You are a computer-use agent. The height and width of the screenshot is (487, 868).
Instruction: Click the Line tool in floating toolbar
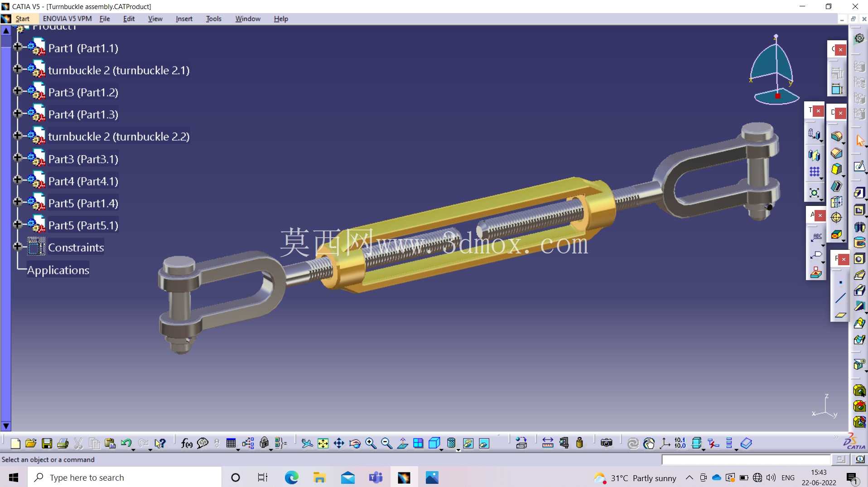(x=840, y=298)
